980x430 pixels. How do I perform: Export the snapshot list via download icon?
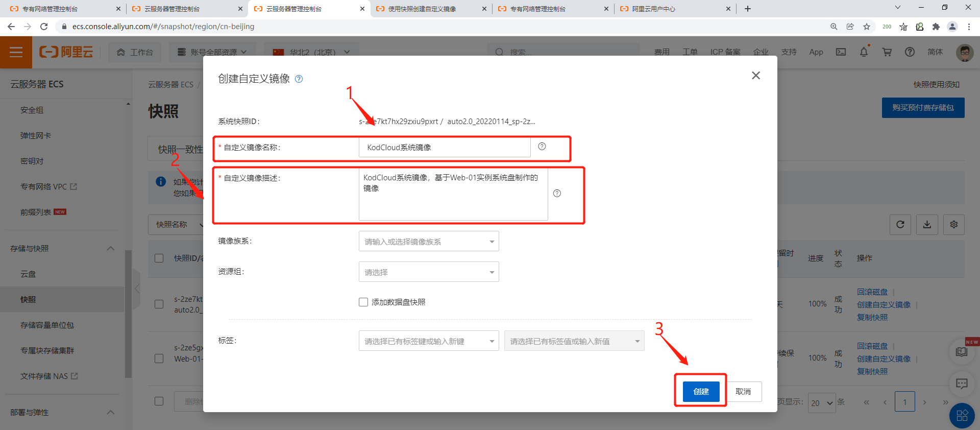coord(927,224)
